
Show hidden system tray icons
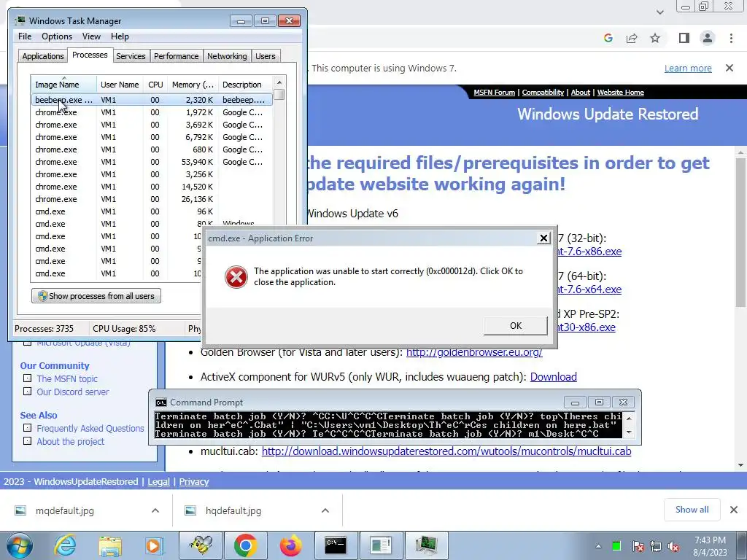[x=598, y=546]
